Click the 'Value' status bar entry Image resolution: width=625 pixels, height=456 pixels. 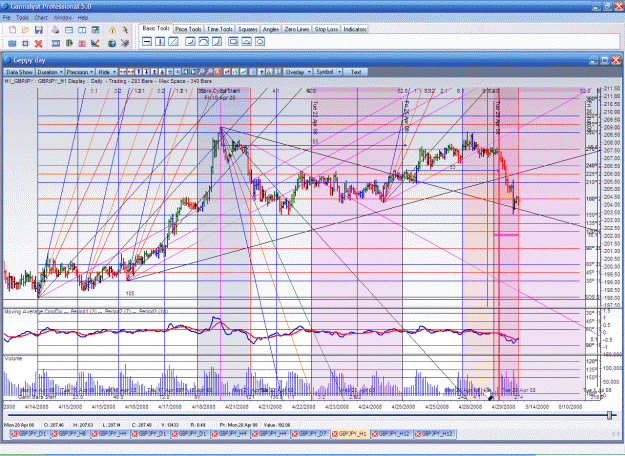click(x=275, y=425)
